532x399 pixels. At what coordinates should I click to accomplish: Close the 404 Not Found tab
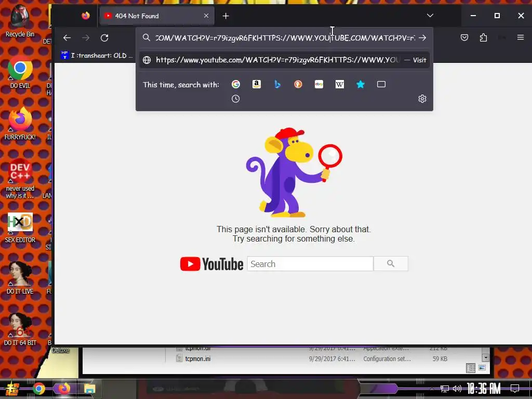tap(206, 16)
